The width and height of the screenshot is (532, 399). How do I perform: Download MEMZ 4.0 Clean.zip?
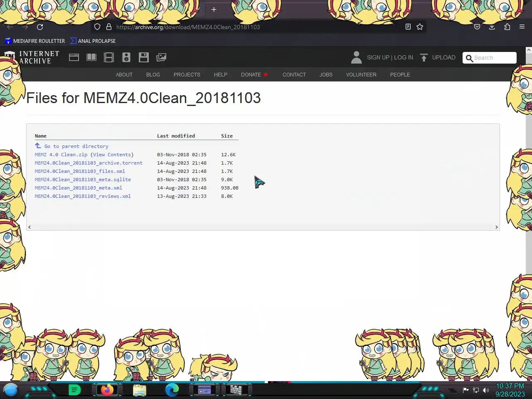click(61, 155)
